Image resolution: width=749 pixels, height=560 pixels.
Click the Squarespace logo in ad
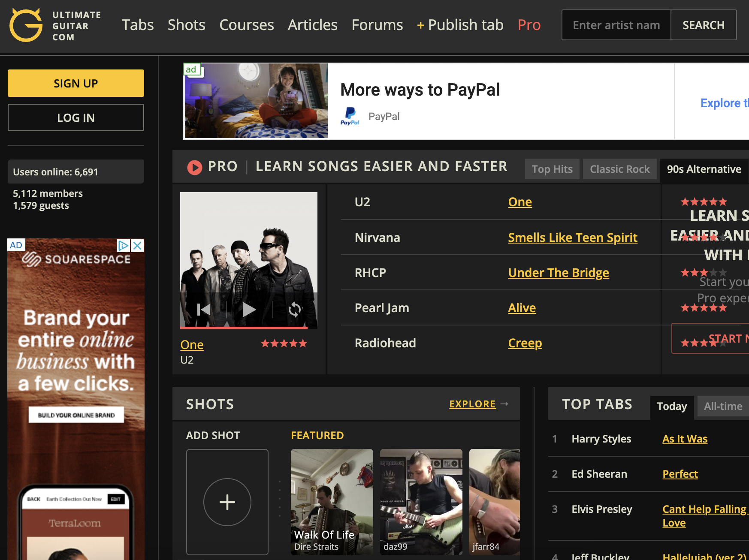coord(76,259)
